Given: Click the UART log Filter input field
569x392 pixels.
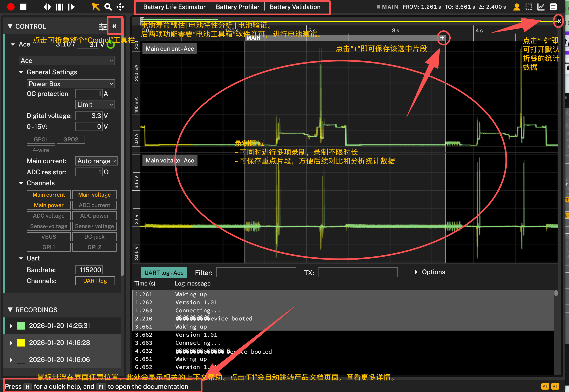Looking at the screenshot, I should pyautogui.click(x=256, y=272).
